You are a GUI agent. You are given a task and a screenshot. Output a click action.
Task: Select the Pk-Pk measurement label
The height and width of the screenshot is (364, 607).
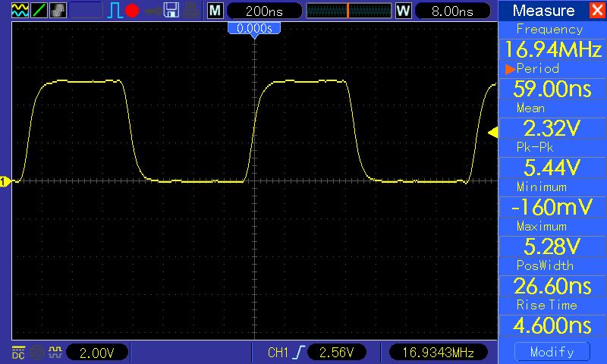point(535,147)
